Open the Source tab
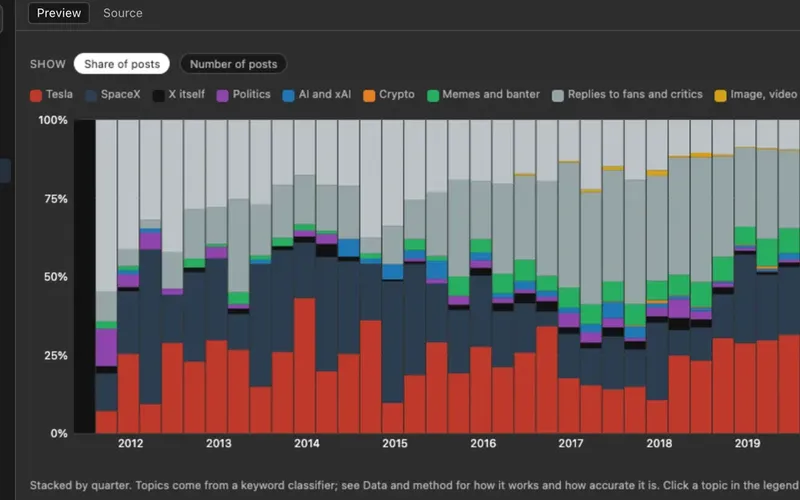Viewport: 800px width, 500px height. click(x=122, y=13)
